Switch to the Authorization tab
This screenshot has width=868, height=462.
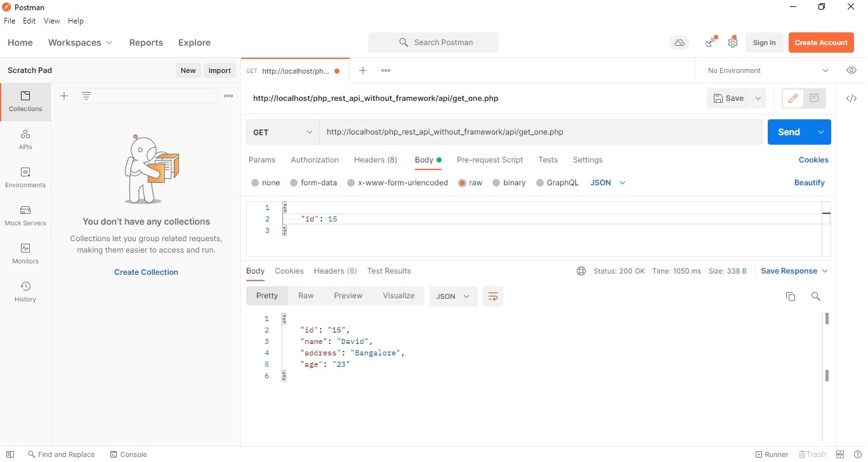coord(315,160)
